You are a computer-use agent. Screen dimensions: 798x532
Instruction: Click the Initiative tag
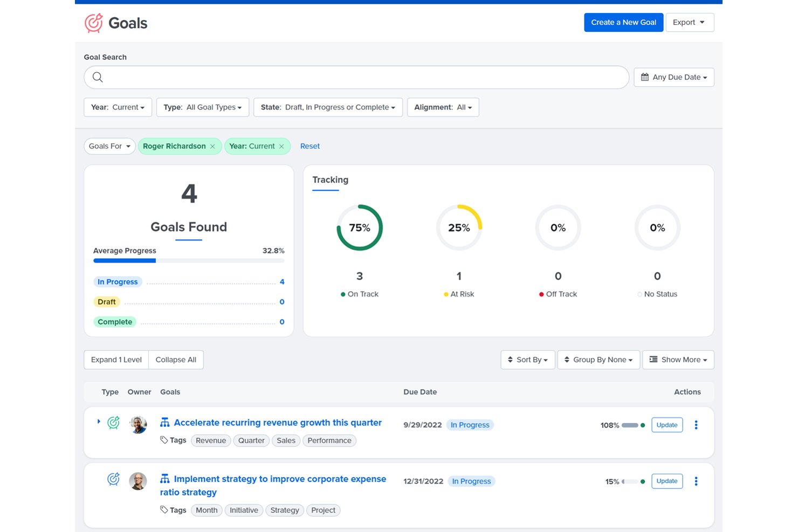pyautogui.click(x=244, y=510)
